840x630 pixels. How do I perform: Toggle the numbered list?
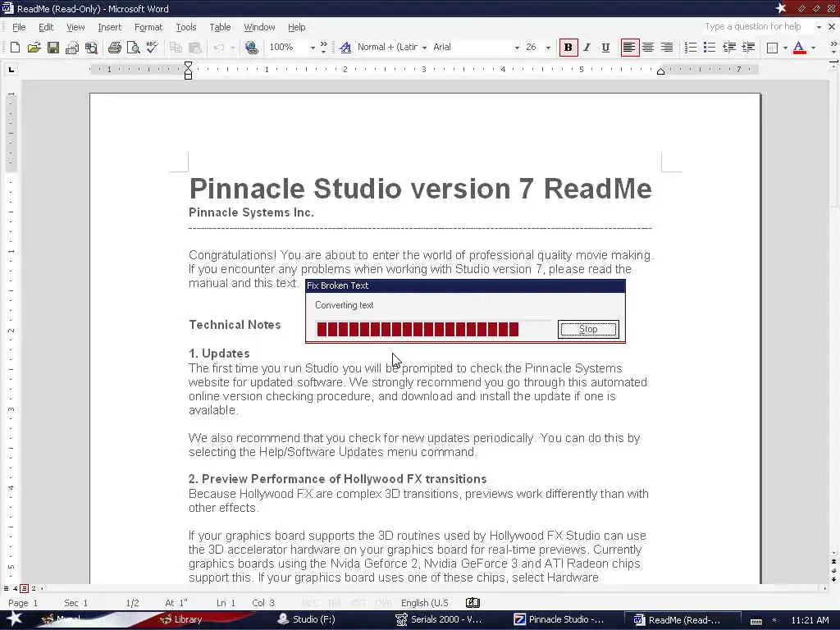[691, 48]
